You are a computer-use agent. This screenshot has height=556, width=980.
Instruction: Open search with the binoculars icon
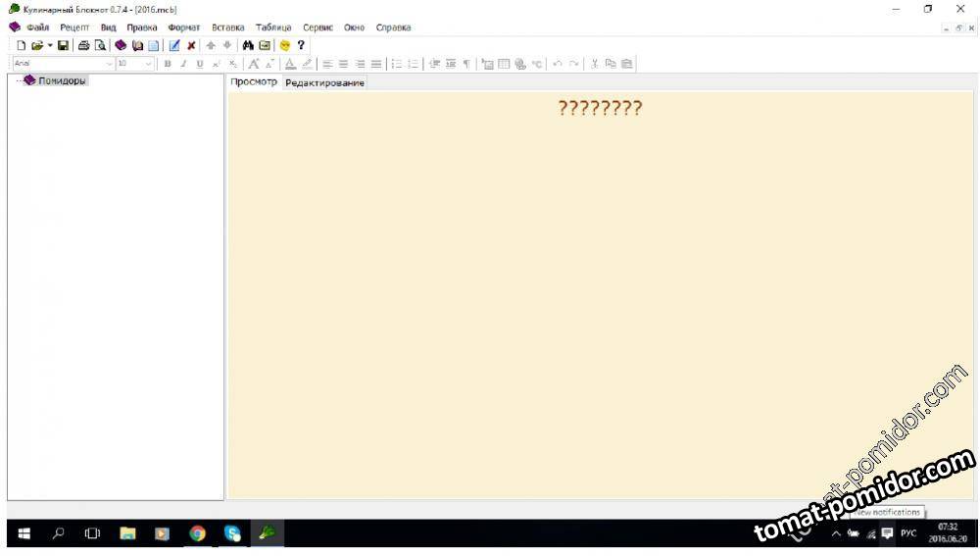pos(248,45)
